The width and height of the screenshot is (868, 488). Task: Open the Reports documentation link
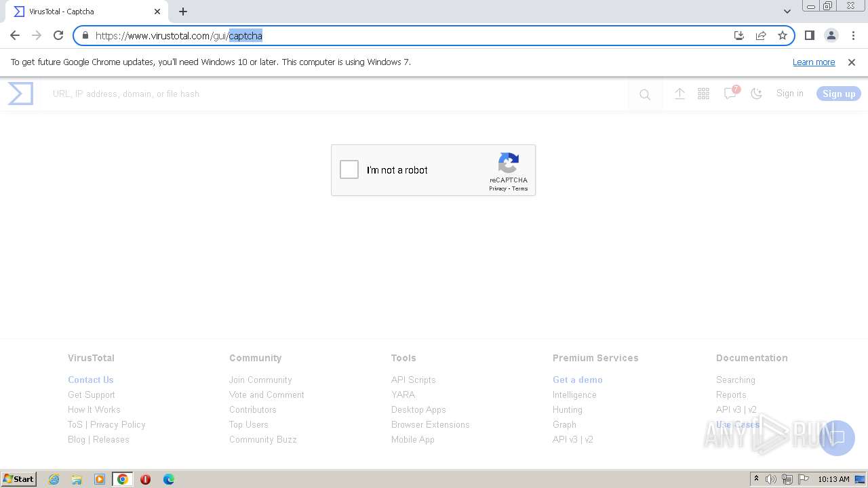coord(731,394)
